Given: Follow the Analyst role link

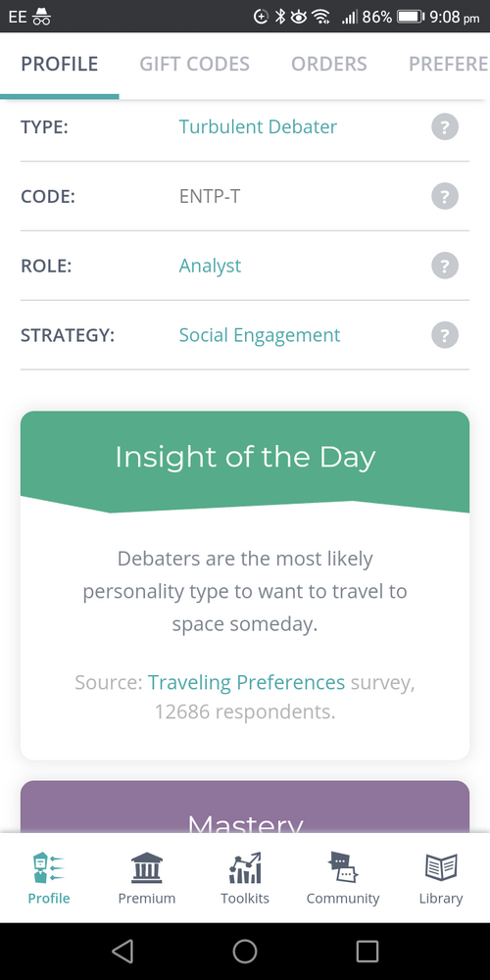Looking at the screenshot, I should click(x=210, y=266).
